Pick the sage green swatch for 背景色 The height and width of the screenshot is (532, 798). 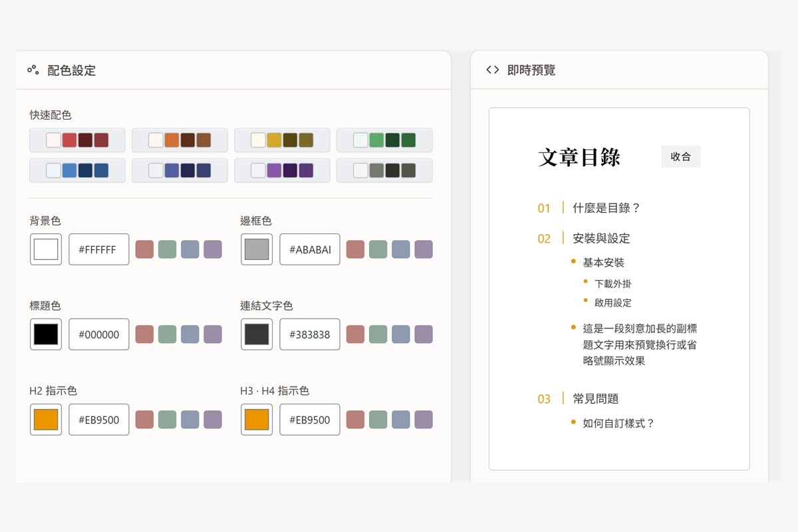coord(167,249)
